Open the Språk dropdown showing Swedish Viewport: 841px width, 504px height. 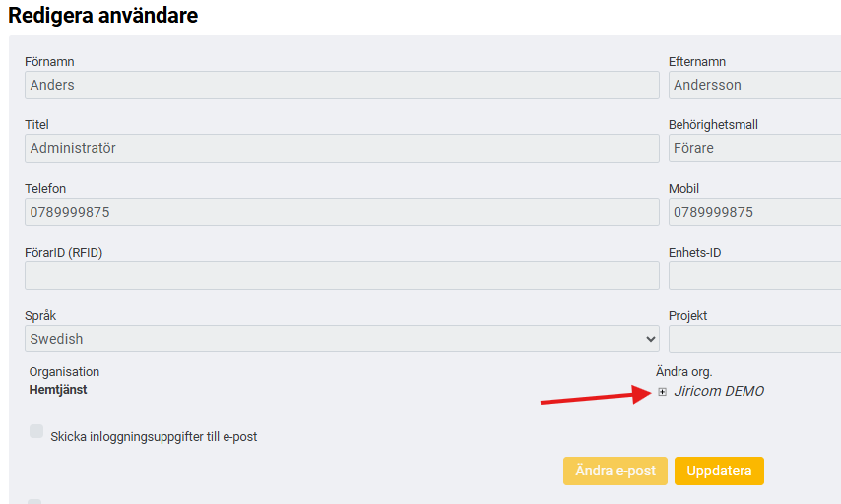(342, 339)
